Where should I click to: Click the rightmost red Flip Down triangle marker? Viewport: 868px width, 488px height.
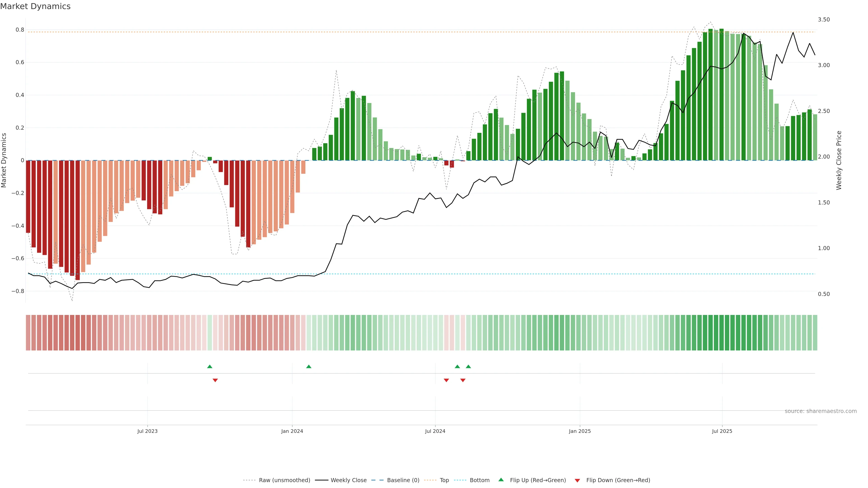[x=463, y=380]
